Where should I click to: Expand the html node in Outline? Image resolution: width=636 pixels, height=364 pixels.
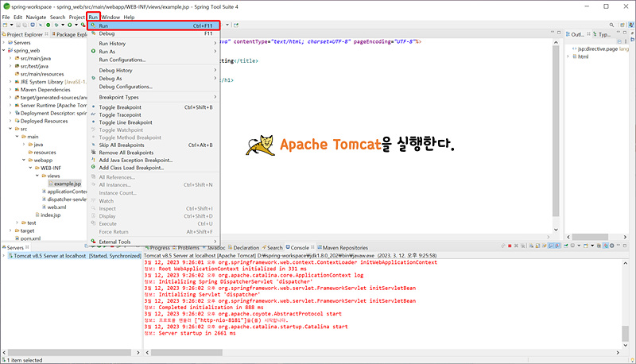point(568,56)
